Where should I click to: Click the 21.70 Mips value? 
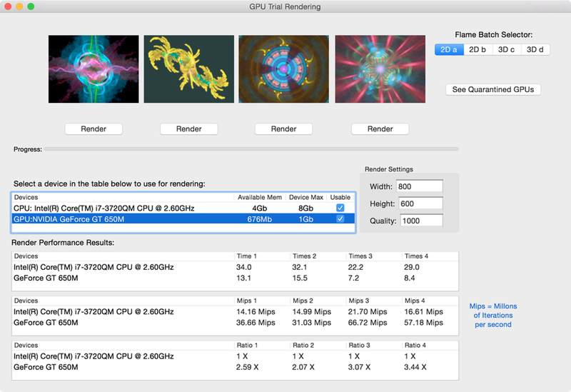coord(368,311)
